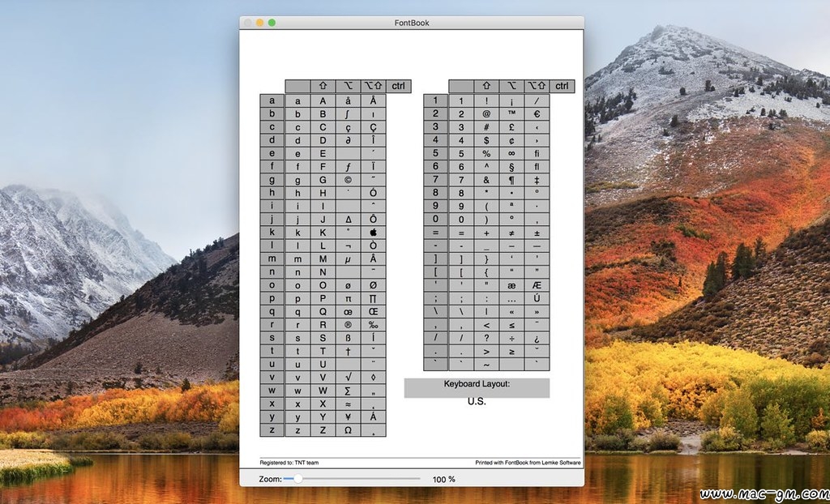Viewport: 830px width, 504px height.
Task: Select the lowercase ç cedilla cell
Action: [349, 127]
